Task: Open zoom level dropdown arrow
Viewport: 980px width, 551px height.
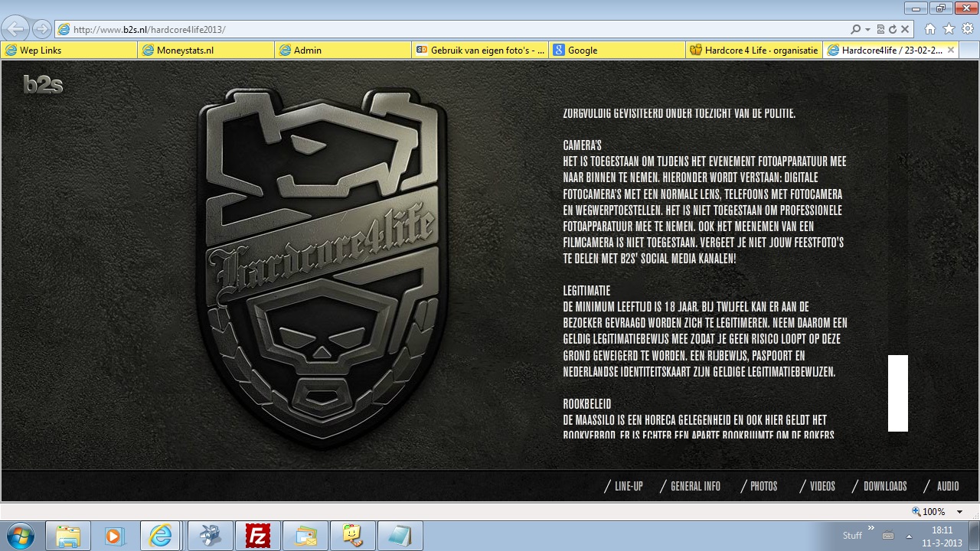Action: click(x=959, y=511)
